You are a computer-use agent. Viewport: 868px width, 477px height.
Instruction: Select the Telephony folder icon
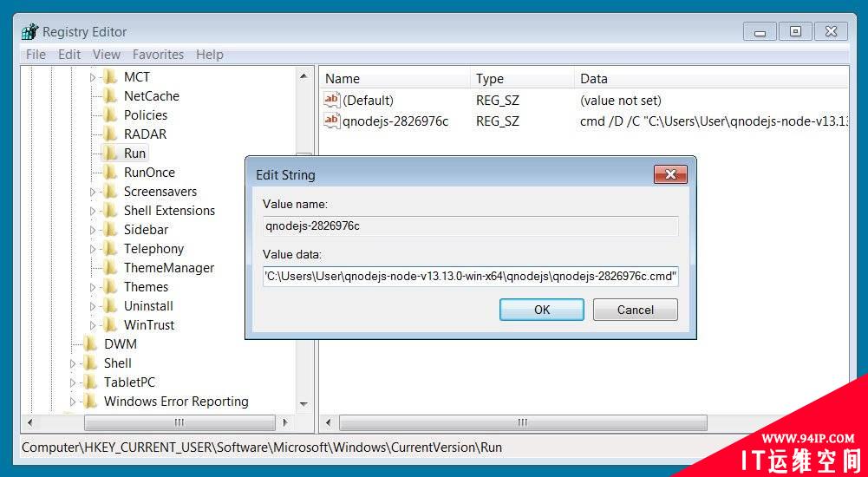click(110, 248)
